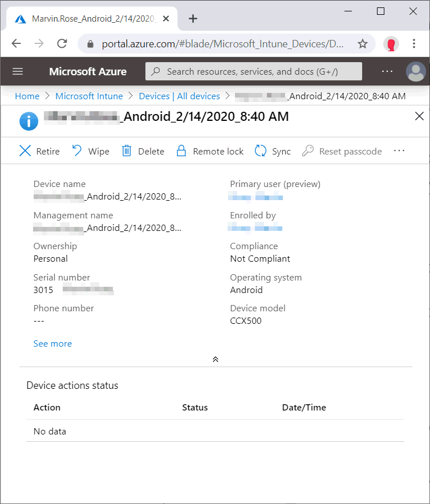Click the 'Android' operating system value
Image resolution: width=430 pixels, height=504 pixels.
pyautogui.click(x=246, y=290)
